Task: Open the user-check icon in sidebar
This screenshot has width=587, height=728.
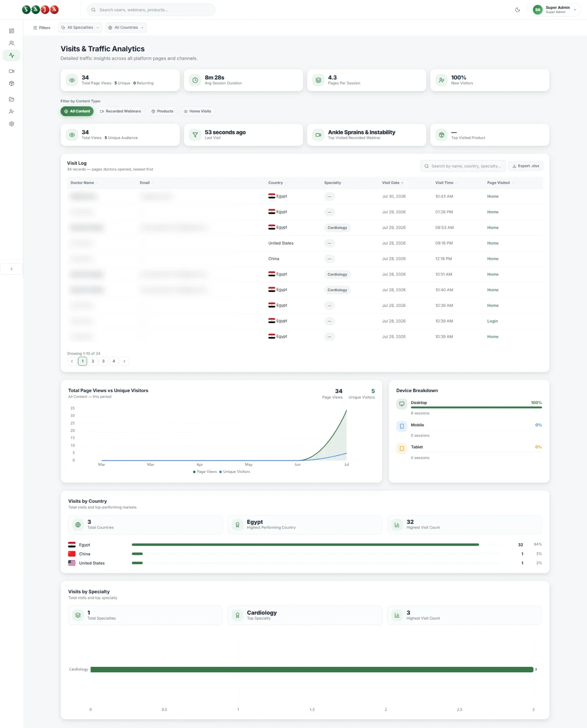Action: coord(11,111)
